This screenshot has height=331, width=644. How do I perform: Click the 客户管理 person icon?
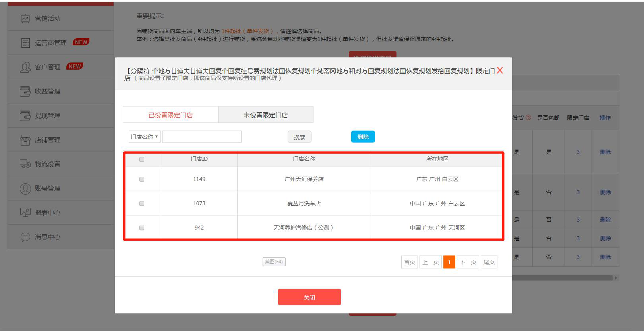25,67
